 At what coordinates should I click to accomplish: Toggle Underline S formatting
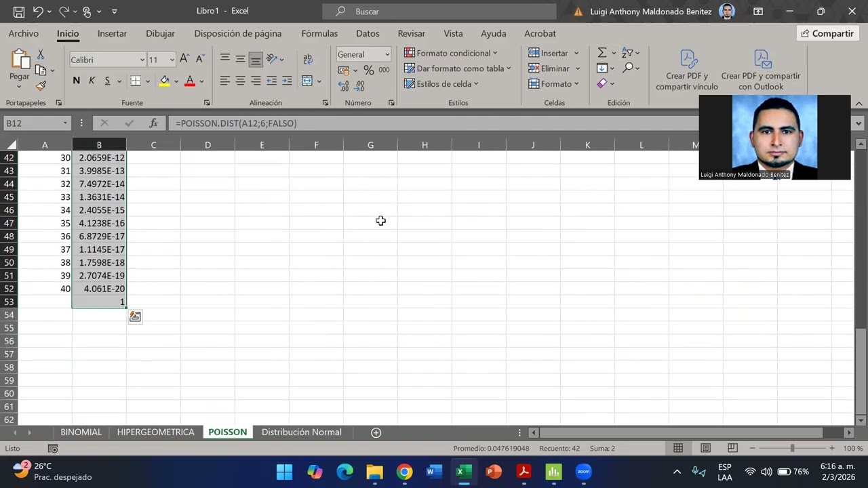click(107, 81)
